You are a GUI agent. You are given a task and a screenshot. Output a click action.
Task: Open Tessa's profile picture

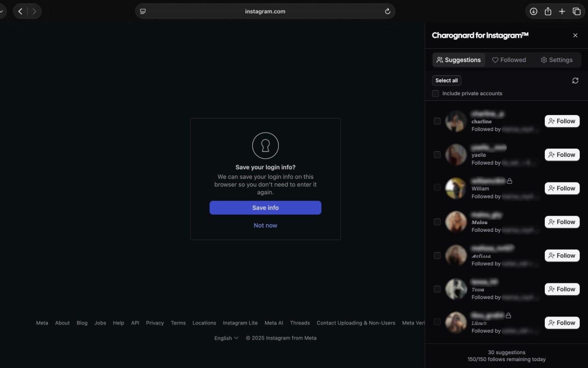point(456,289)
